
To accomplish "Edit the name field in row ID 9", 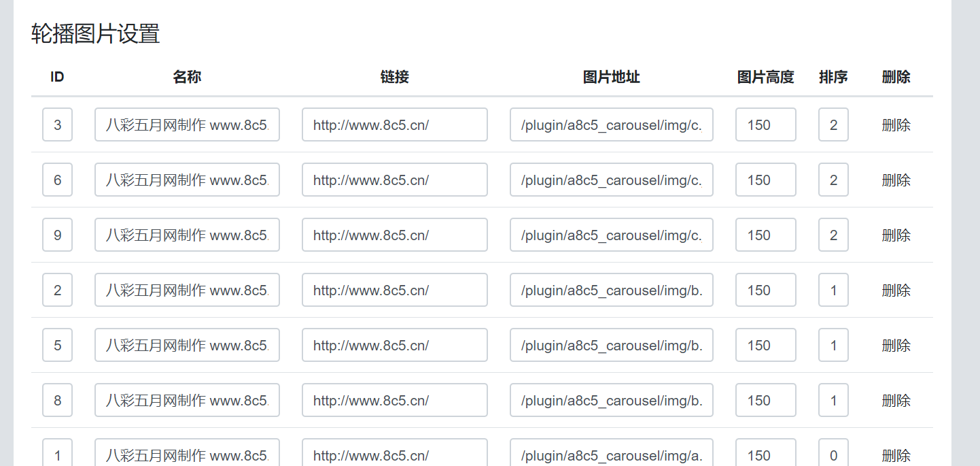I will pyautogui.click(x=187, y=235).
